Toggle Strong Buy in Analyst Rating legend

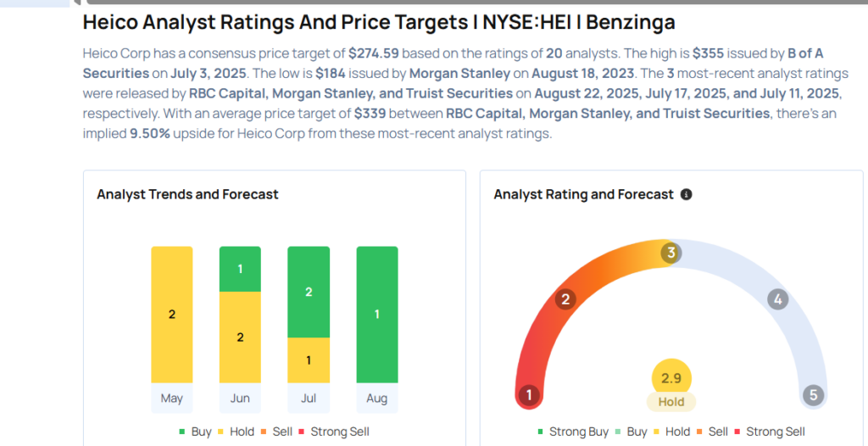tap(572, 432)
